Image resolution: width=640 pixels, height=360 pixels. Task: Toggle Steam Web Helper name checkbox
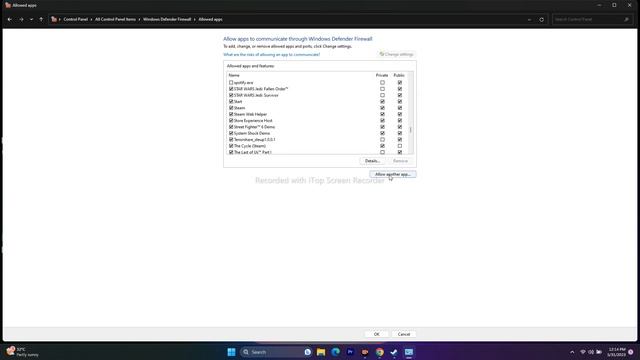point(231,114)
